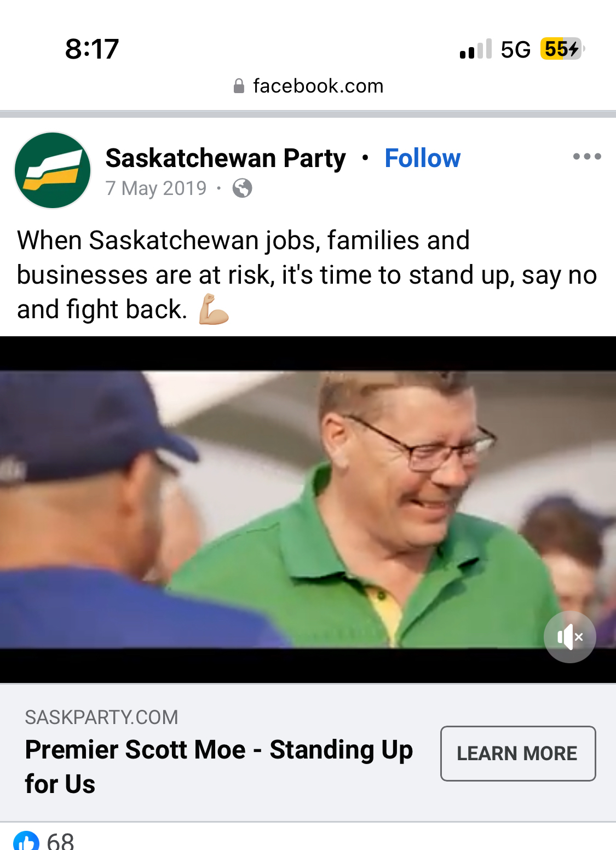
Task: Tap the blue like reaction icon
Action: [x=26, y=841]
